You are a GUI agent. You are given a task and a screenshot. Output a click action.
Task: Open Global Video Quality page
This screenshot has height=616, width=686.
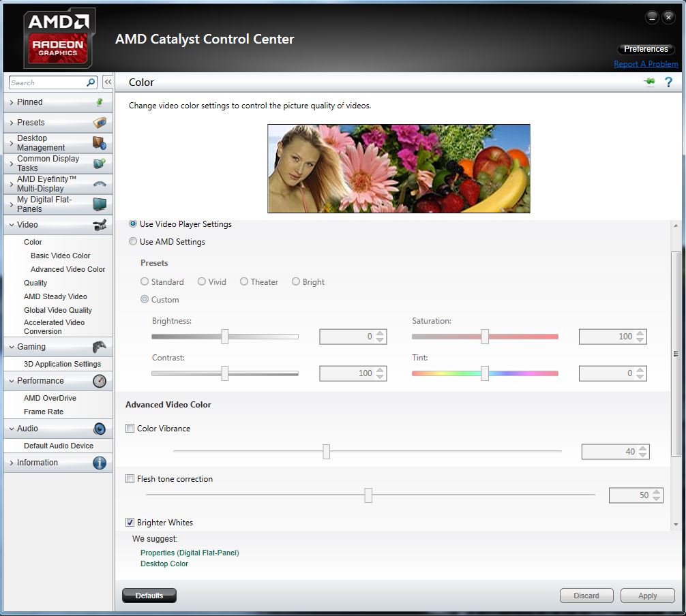pyautogui.click(x=58, y=310)
